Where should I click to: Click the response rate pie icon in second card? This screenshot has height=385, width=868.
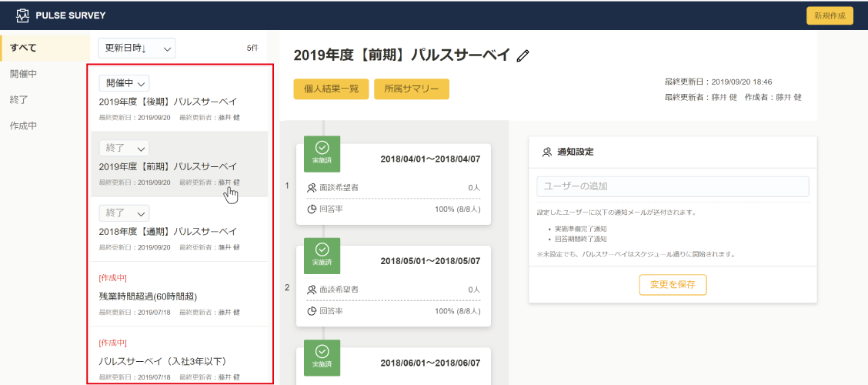312,311
